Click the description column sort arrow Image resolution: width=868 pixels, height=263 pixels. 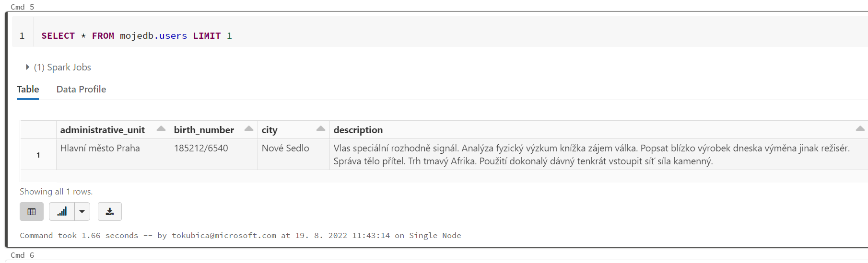pos(860,129)
